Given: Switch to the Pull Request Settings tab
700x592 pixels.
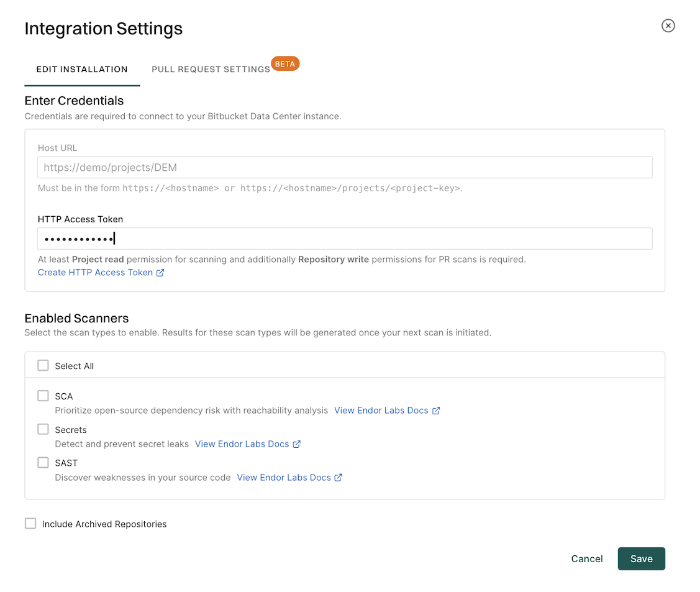Looking at the screenshot, I should [211, 69].
